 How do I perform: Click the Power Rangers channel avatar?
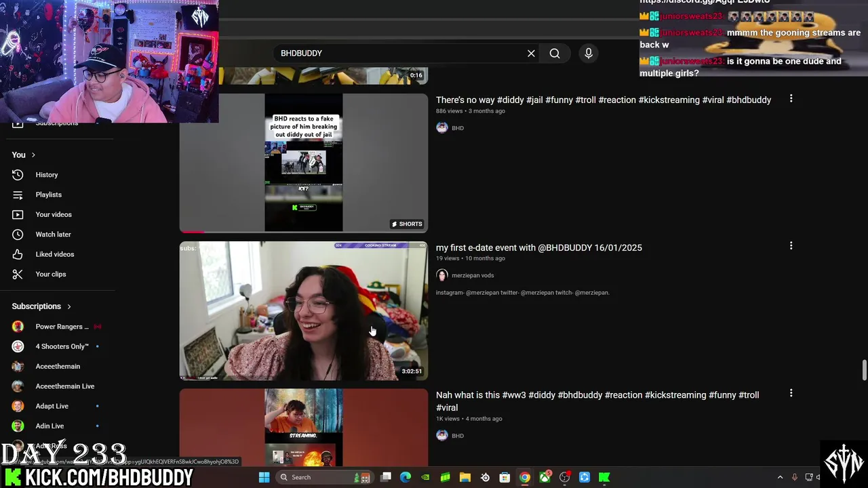coord(18,327)
